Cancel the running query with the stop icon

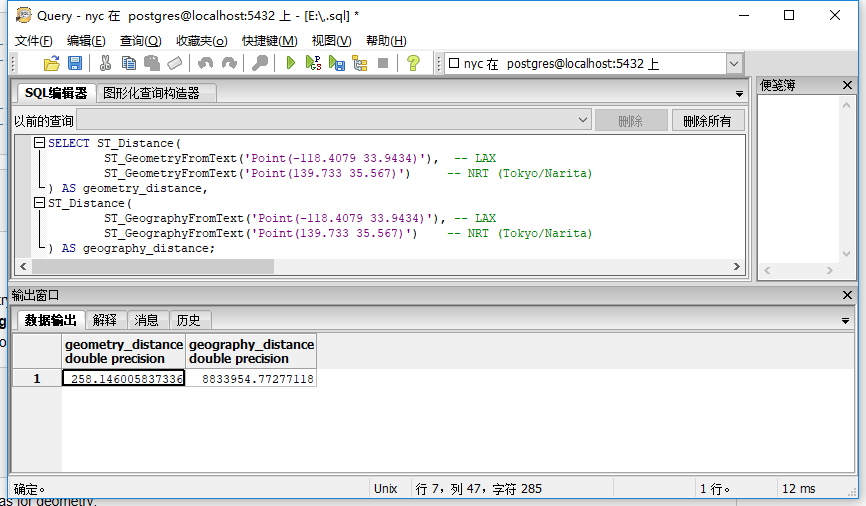(383, 64)
